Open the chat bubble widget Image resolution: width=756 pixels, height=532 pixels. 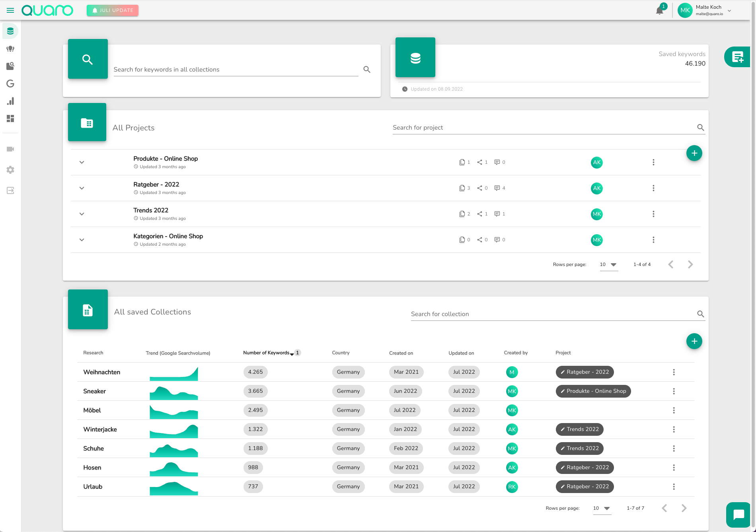coord(738,515)
